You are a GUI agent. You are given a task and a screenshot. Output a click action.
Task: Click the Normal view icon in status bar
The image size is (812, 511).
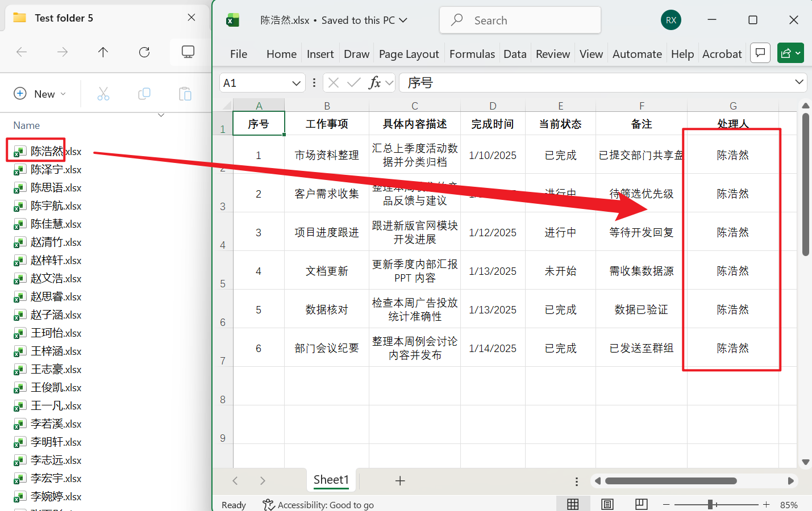(573, 504)
